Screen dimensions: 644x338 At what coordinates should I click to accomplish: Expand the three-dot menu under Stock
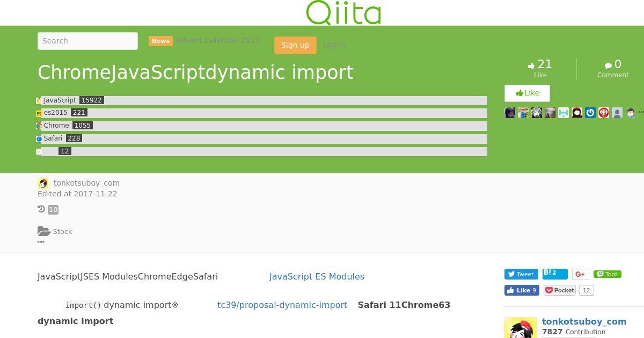pos(41,242)
